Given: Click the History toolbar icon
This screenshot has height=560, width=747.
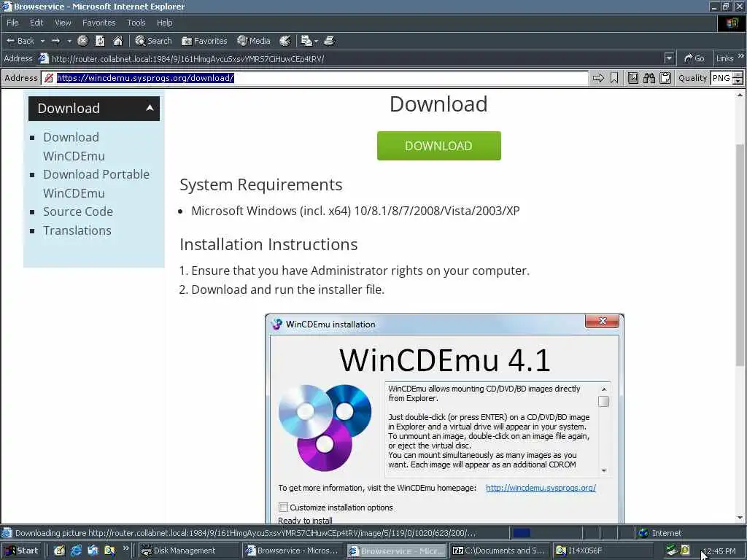Looking at the screenshot, I should point(285,41).
